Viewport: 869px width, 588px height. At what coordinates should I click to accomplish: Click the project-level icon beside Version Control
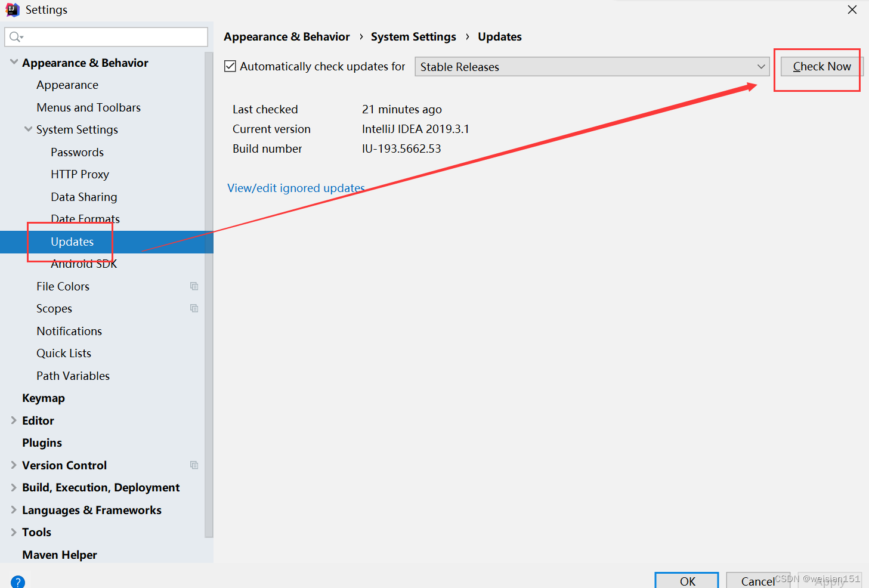click(x=194, y=465)
